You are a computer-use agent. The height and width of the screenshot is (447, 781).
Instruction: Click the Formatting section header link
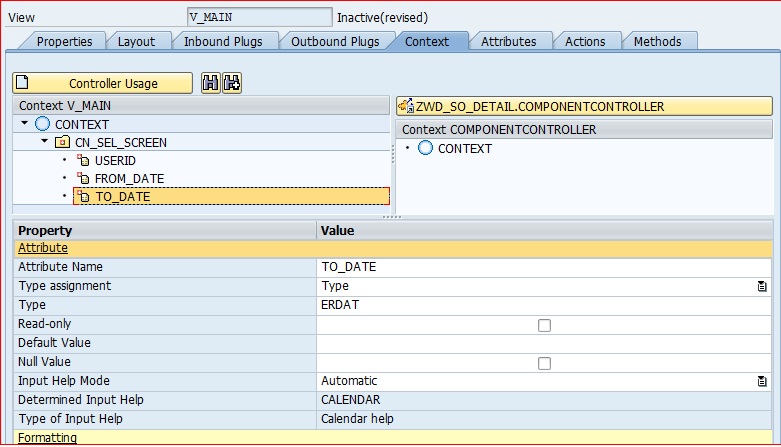47,438
